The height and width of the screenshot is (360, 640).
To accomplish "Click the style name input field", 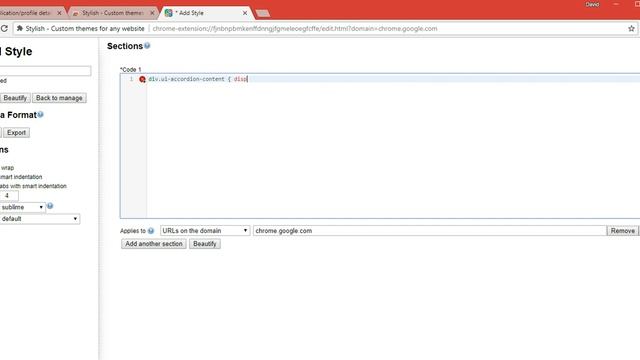I will (x=45, y=71).
